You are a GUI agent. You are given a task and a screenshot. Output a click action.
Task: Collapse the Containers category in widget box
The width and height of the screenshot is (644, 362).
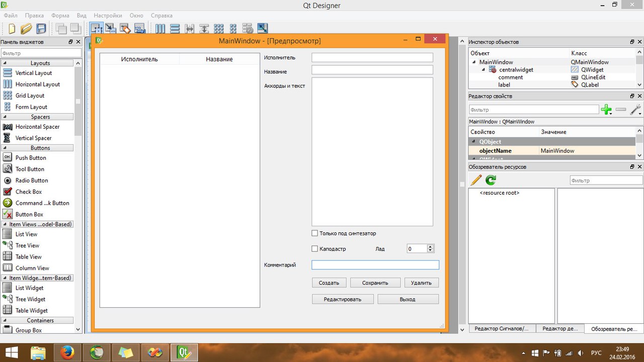point(5,320)
